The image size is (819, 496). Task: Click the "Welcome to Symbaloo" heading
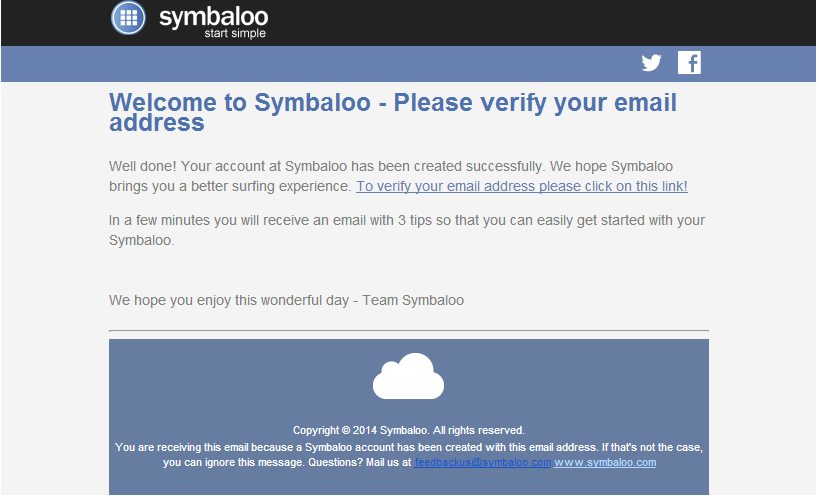pos(393,112)
